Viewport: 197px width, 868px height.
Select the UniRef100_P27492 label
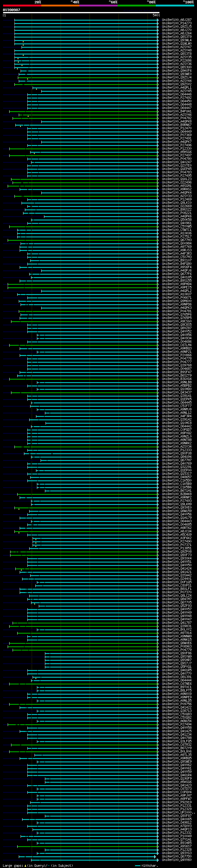click(177, 98)
